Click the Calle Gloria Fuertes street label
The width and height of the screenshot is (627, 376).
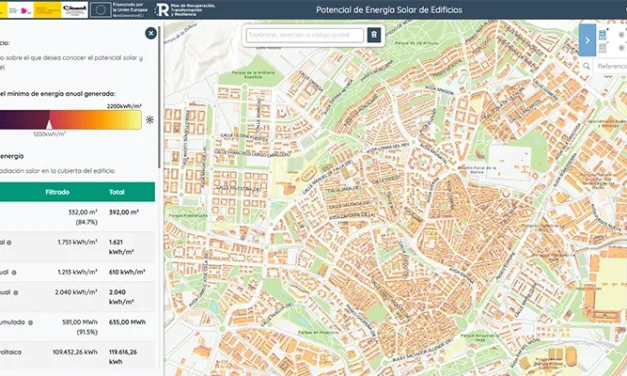(244, 138)
